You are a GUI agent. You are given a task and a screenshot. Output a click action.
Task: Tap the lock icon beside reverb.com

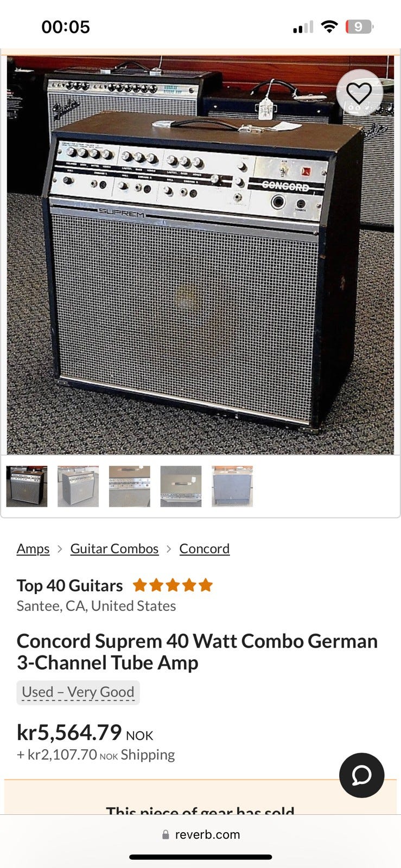click(x=166, y=835)
